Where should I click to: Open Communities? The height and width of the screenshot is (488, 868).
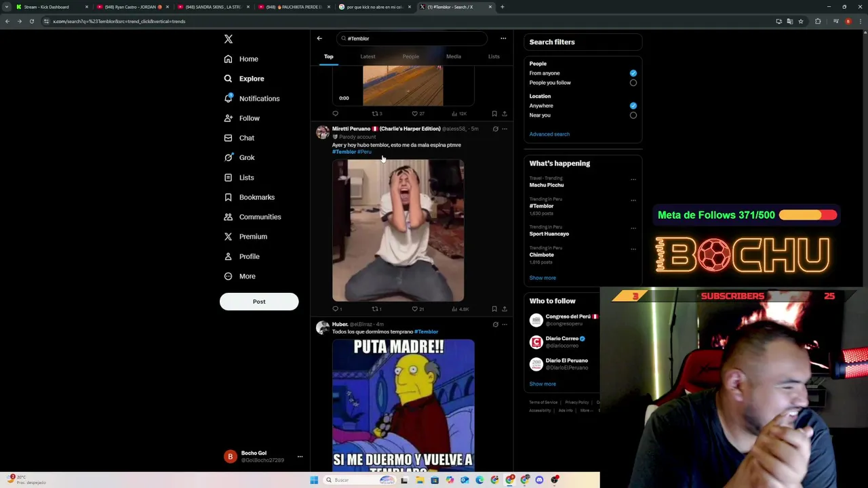(252, 217)
